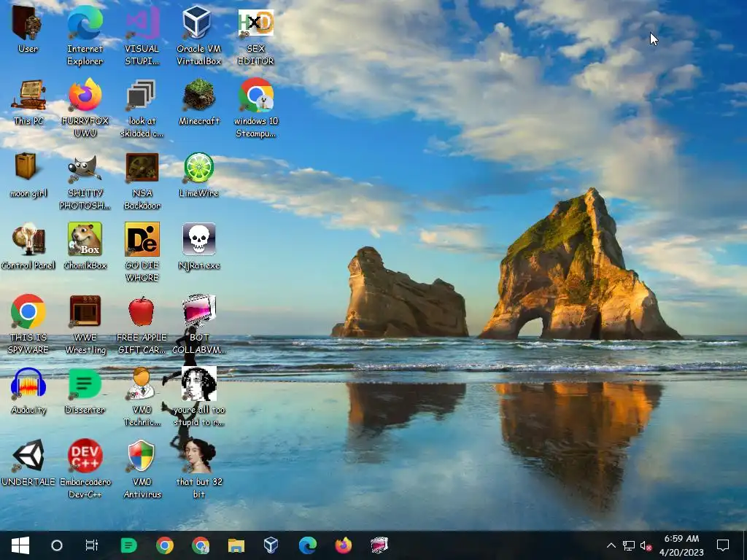
Task: Launch LimeWire from the desktop
Action: click(x=198, y=174)
